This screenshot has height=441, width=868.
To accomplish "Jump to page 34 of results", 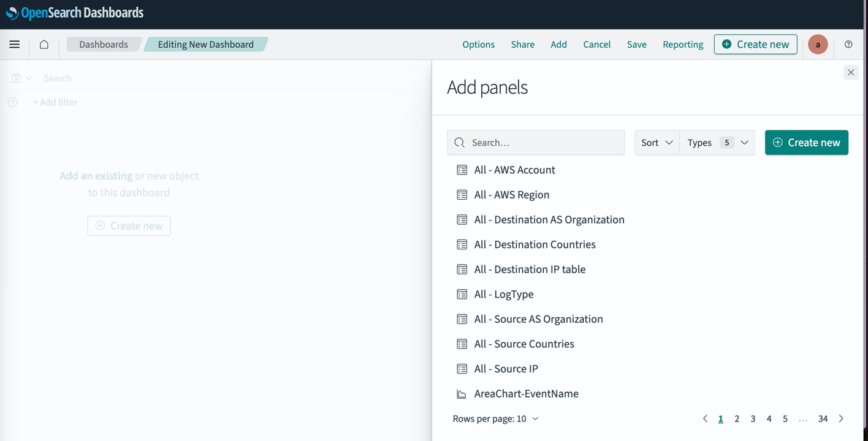I will [x=823, y=419].
